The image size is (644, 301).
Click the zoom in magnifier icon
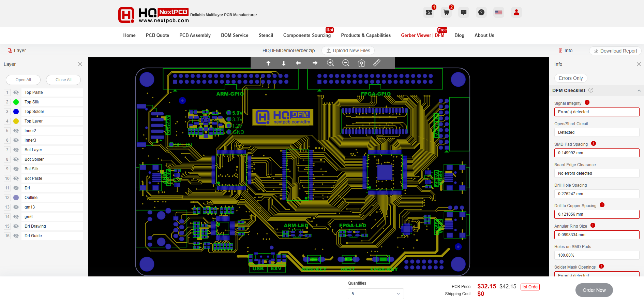point(330,63)
